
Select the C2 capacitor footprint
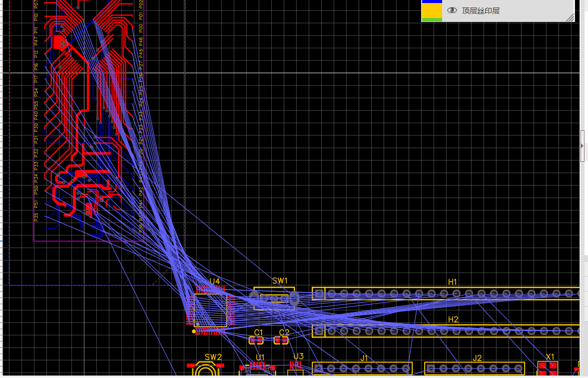(281, 341)
